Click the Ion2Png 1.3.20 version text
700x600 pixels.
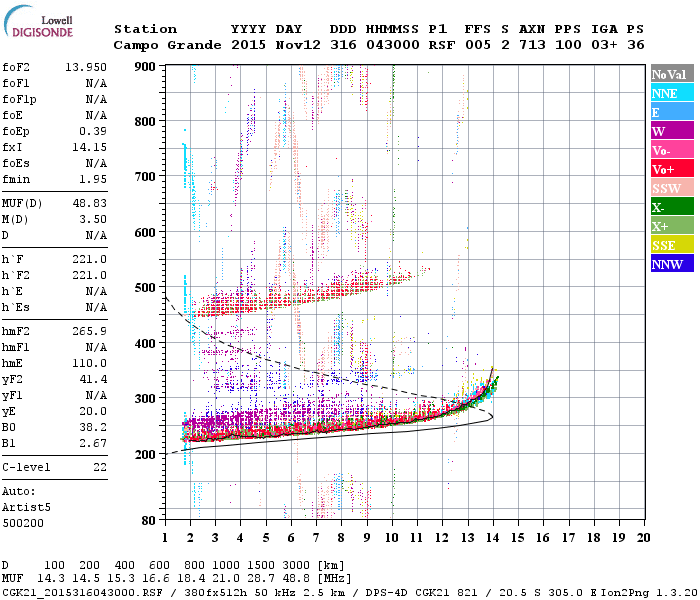(649, 592)
